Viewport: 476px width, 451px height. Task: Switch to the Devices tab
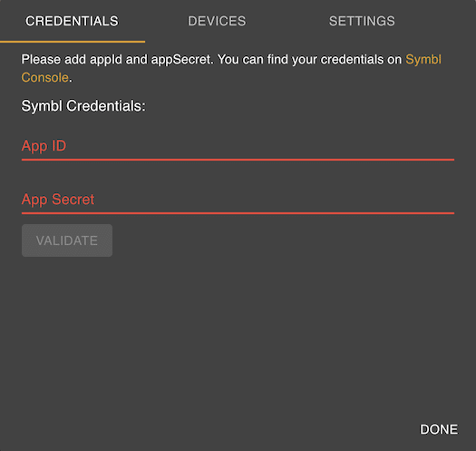[x=217, y=21]
